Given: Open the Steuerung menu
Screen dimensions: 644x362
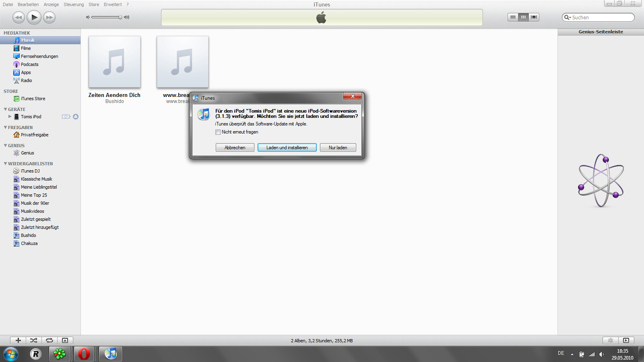Looking at the screenshot, I should click(74, 4).
